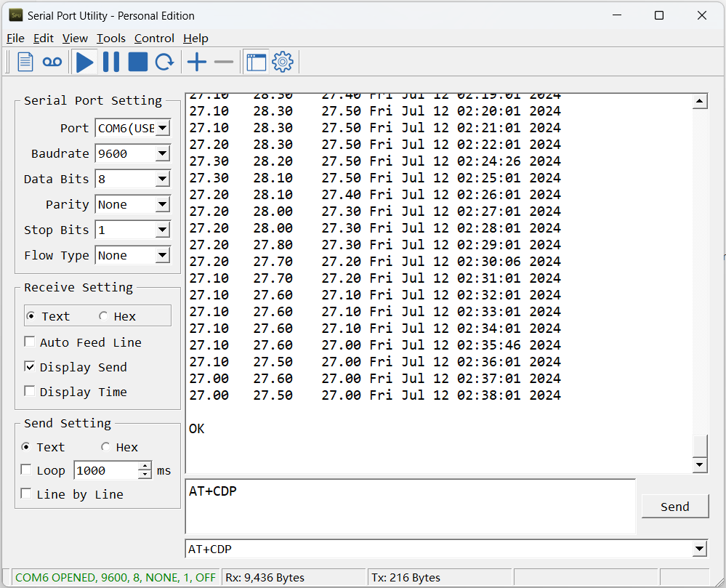This screenshot has width=726, height=588.
Task: Toggle the window layout panel icon
Action: click(x=256, y=62)
